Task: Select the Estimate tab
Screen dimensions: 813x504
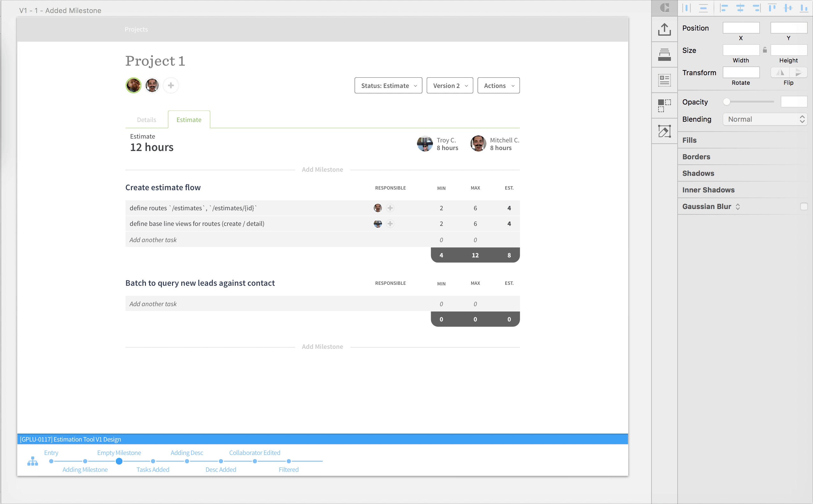Action: (x=189, y=120)
